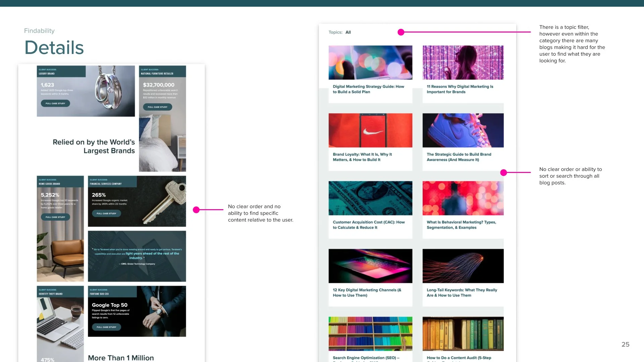The width and height of the screenshot is (644, 362).
Task: Open the Topics 'All' filter dropdown
Action: tap(348, 32)
